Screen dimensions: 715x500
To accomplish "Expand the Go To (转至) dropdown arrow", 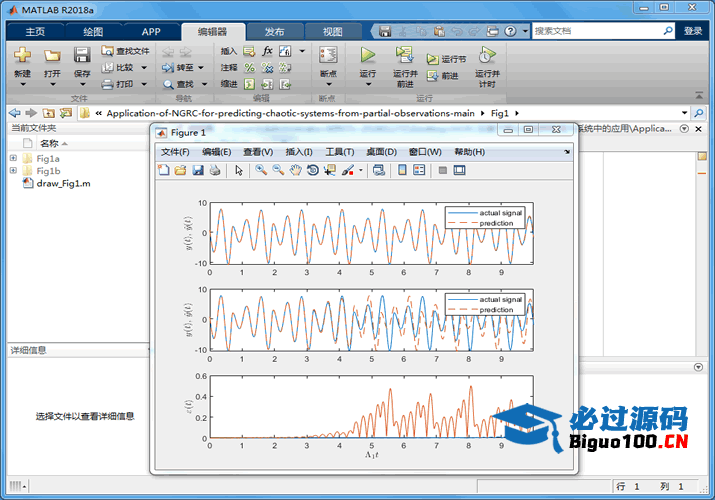I will click(x=201, y=68).
